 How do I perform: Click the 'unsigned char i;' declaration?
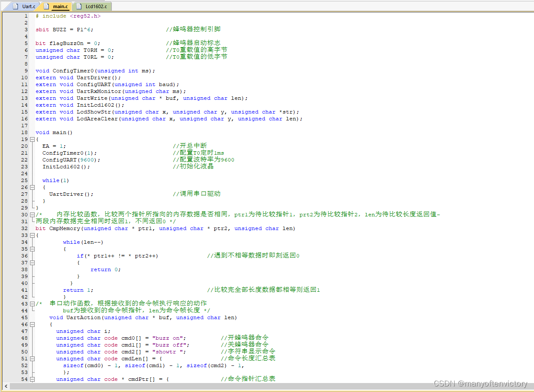[83, 331]
